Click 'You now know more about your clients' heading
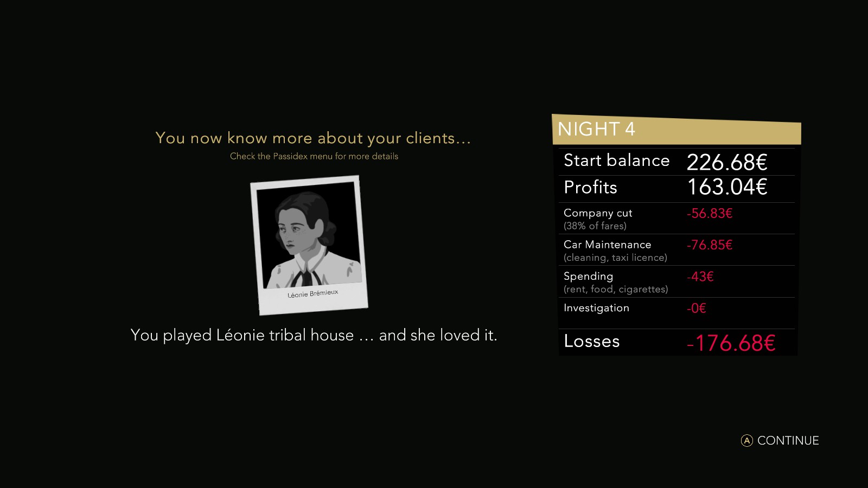This screenshot has height=488, width=868. point(313,138)
